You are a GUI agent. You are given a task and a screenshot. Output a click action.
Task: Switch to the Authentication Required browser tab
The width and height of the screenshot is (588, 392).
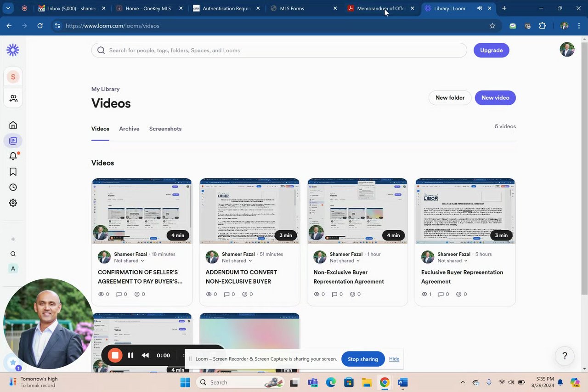[x=226, y=8]
